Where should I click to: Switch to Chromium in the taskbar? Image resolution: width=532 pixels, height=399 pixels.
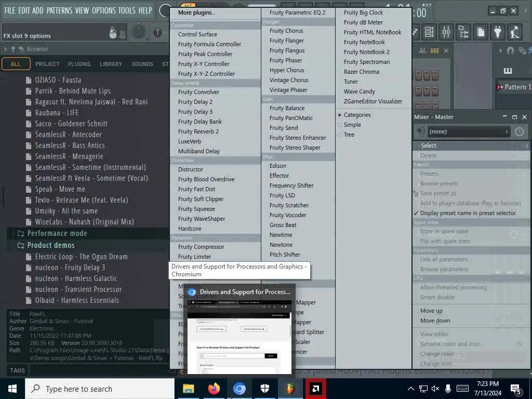coord(239,389)
